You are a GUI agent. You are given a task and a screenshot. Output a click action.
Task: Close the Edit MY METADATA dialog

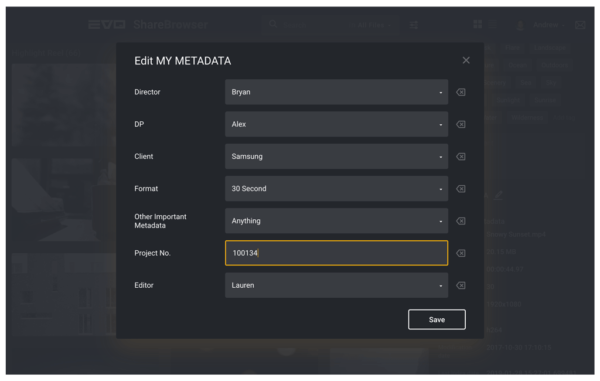point(466,60)
